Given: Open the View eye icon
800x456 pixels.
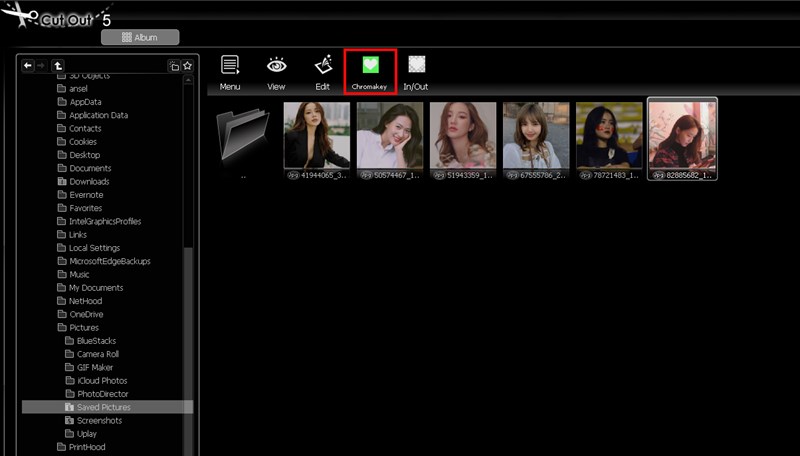Looking at the screenshot, I should (x=276, y=71).
